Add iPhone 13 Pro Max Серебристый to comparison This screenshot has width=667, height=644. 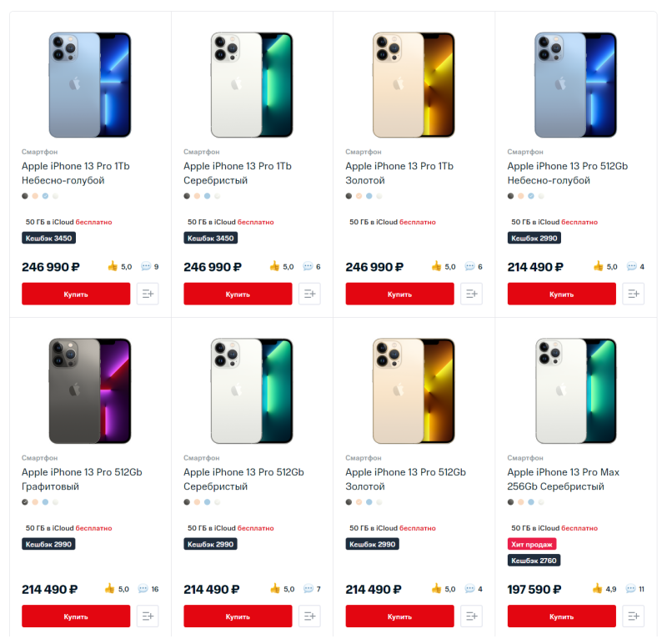pyautogui.click(x=634, y=616)
